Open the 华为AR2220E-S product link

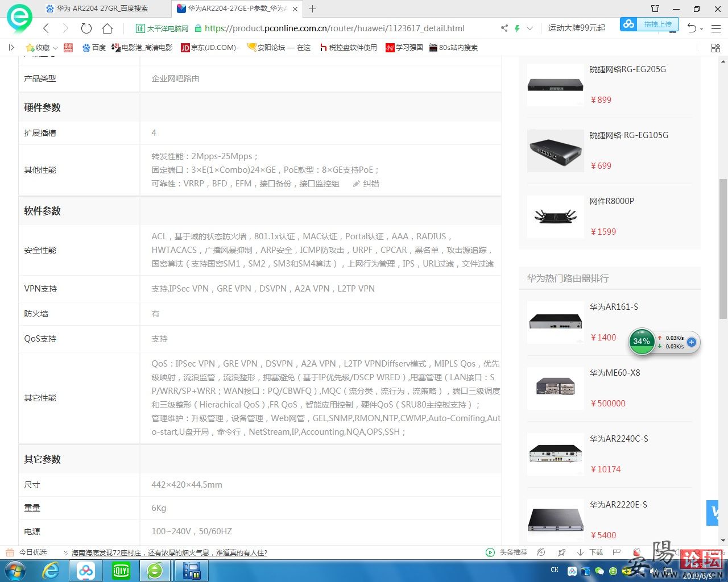[x=618, y=505]
